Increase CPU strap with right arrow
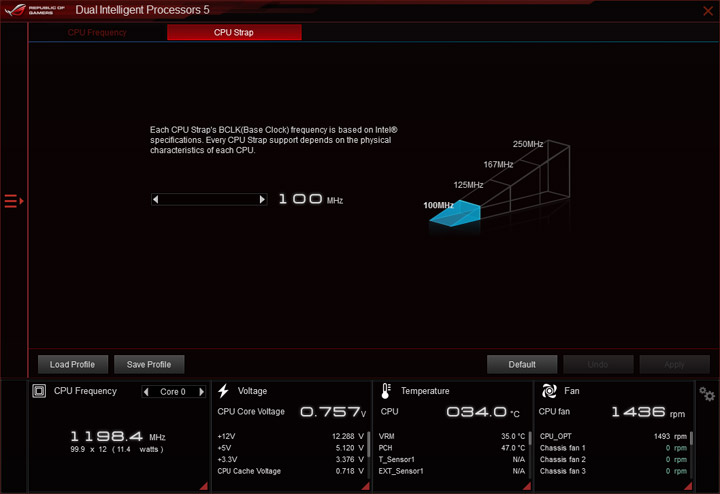This screenshot has height=494, width=720. pos(262,199)
